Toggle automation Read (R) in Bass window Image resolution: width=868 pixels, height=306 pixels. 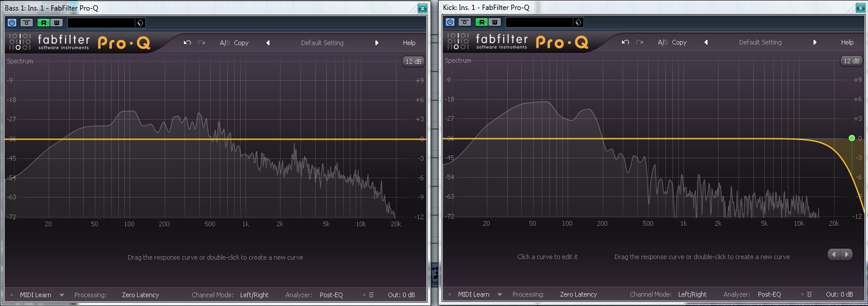tap(43, 23)
